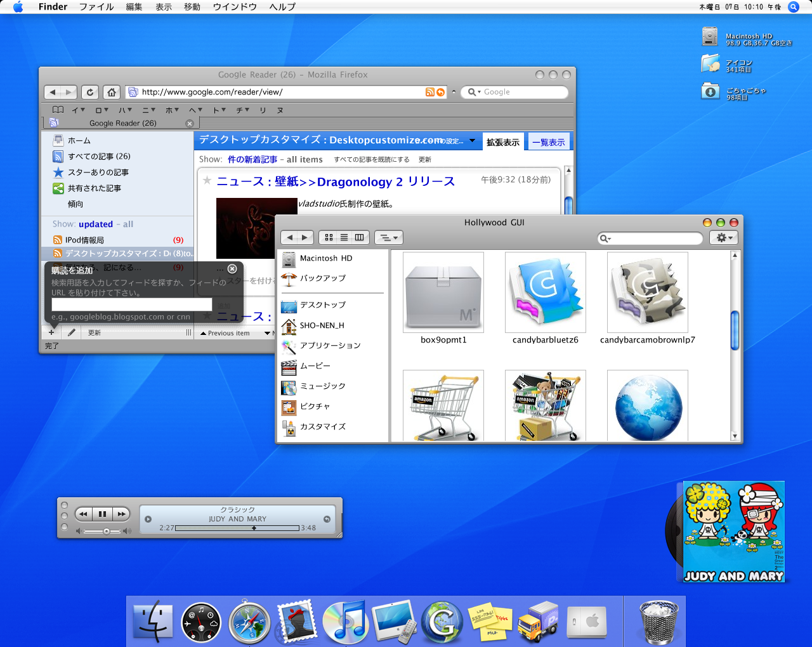812x647 pixels.
Task: Open the 移動 menu
Action: coord(192,7)
